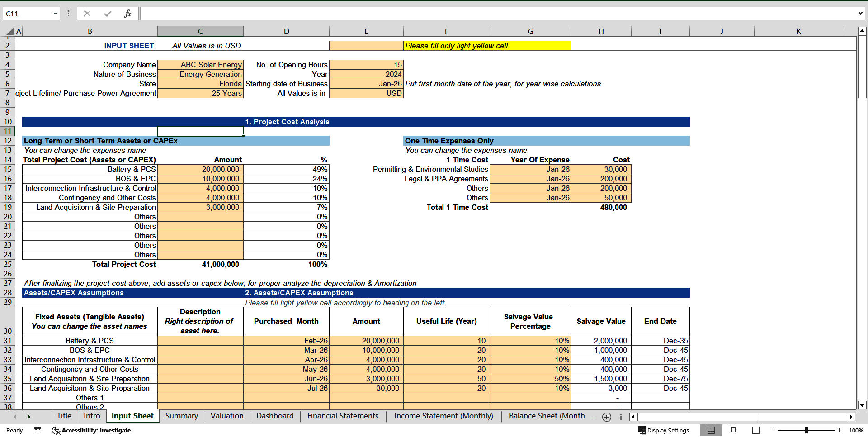Screen dimensions: 868x437
Task: Add a new sheet with plus icon
Action: [607, 417]
